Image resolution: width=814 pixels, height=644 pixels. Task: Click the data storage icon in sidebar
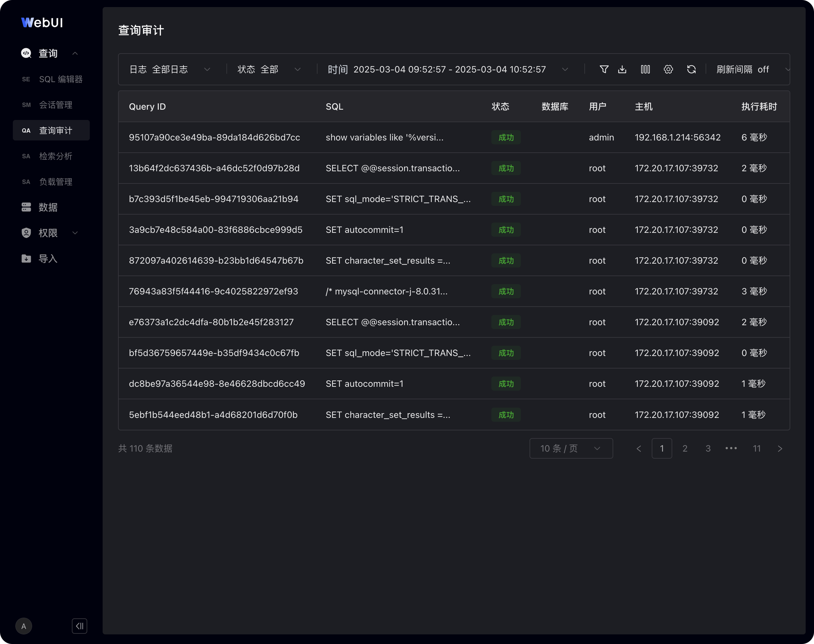[x=26, y=207]
